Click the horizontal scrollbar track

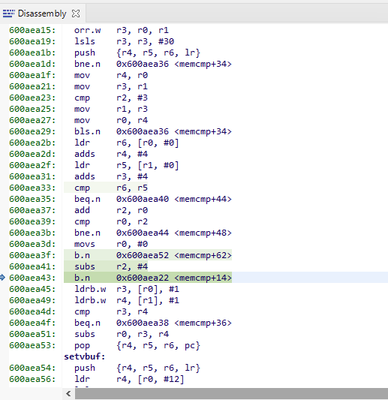coord(231,393)
